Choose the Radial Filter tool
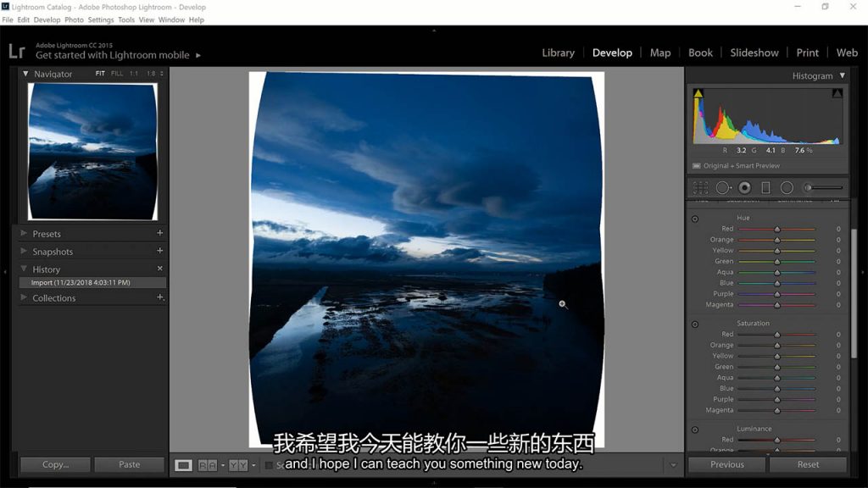868x488 pixels. coord(787,188)
